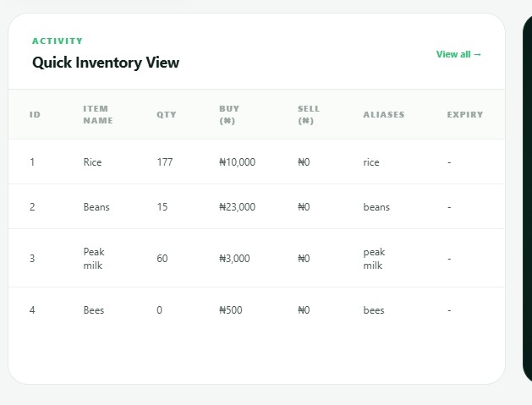Image resolution: width=532 pixels, height=405 pixels.
Task: Click the ID 1 cell
Action: (32, 162)
